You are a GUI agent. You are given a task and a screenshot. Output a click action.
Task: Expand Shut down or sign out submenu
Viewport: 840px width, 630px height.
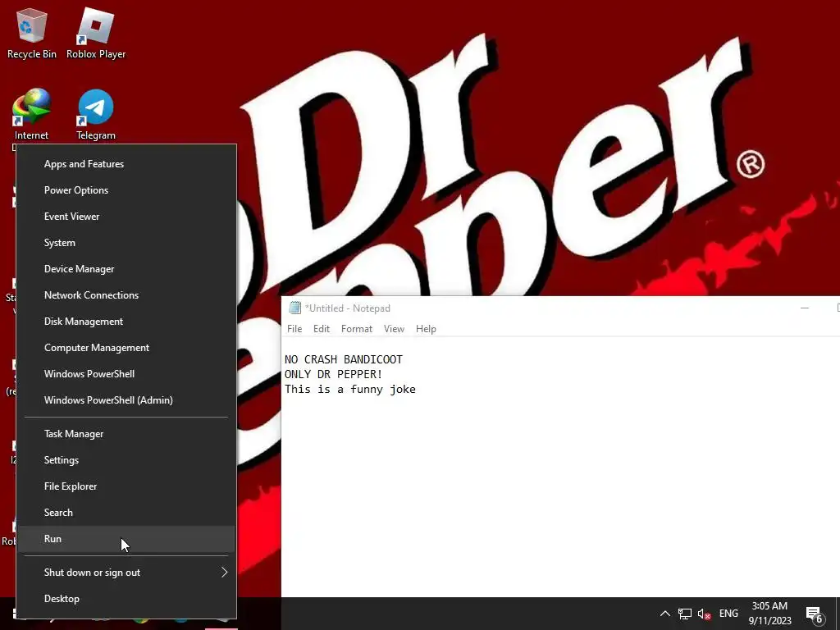coord(126,573)
